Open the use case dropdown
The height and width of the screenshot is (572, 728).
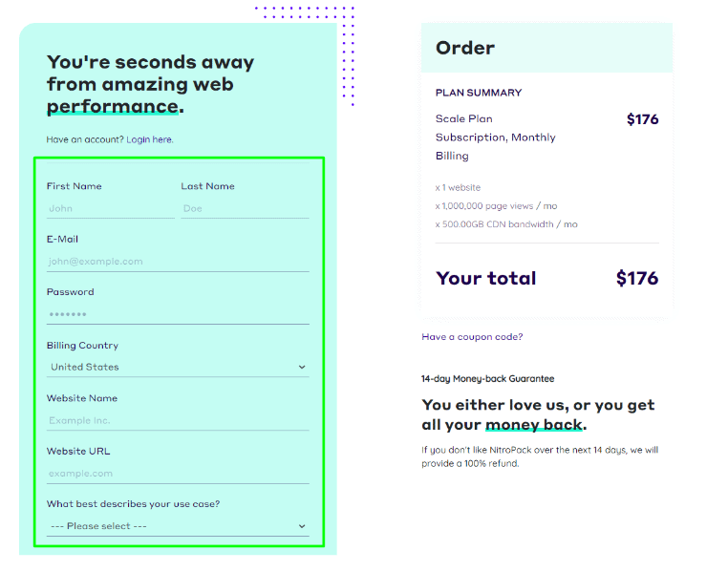(x=178, y=526)
